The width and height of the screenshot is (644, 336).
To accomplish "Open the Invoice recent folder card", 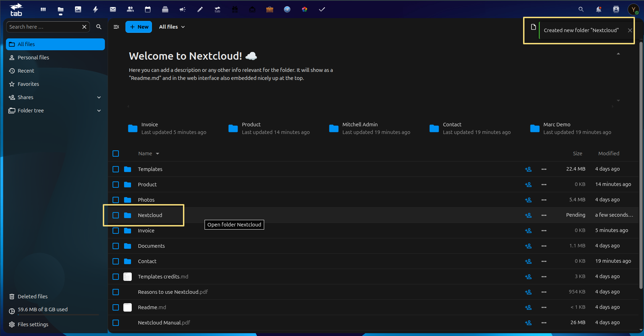I will (x=167, y=128).
